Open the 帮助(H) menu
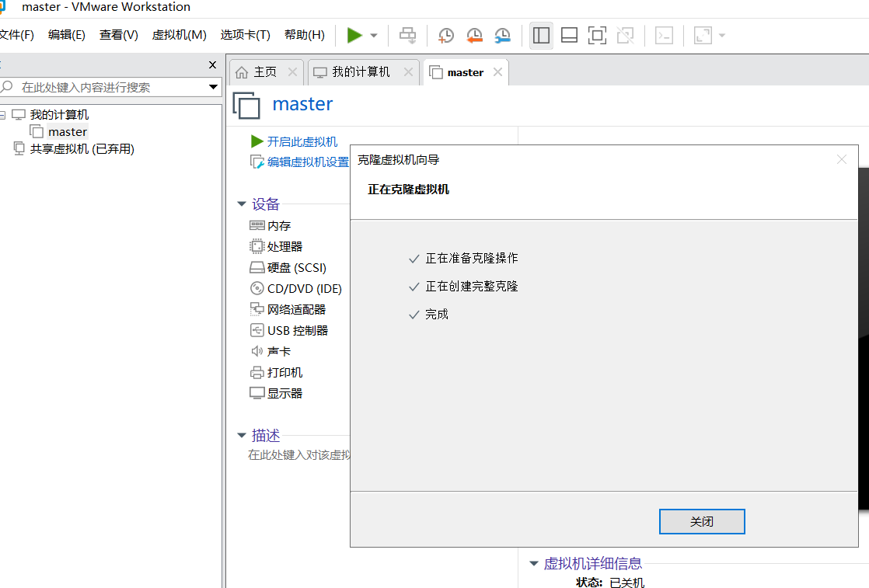869x588 pixels. pos(304,35)
